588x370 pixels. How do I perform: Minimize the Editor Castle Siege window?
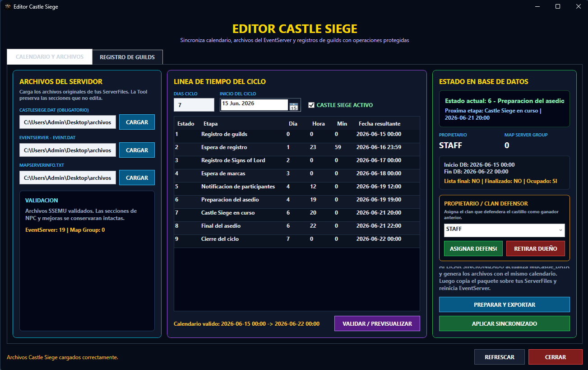[x=537, y=7]
